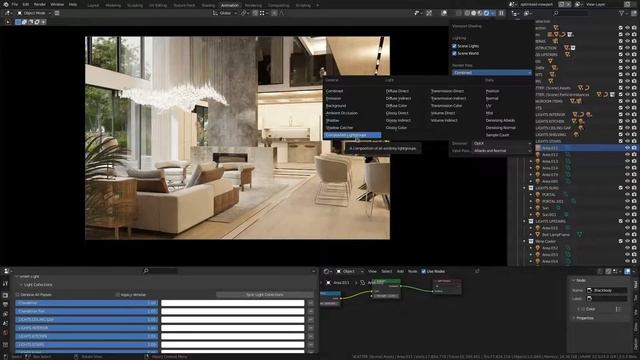Click minus button on Chandelier row

311,303
